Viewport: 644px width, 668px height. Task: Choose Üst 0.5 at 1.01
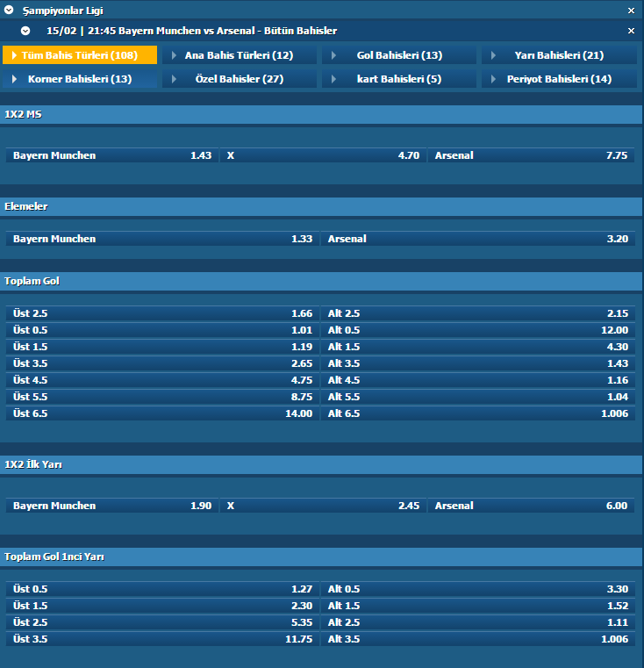pos(162,330)
